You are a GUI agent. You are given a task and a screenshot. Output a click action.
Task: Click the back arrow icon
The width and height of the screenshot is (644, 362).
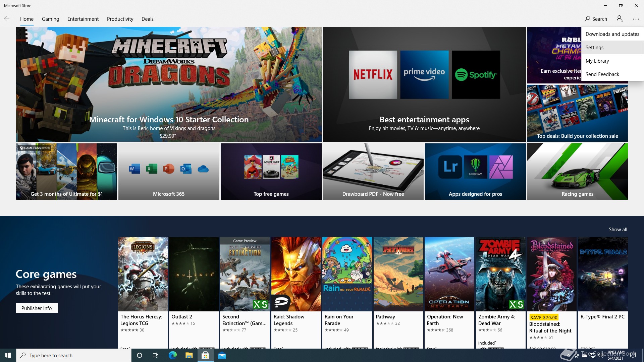(7, 19)
